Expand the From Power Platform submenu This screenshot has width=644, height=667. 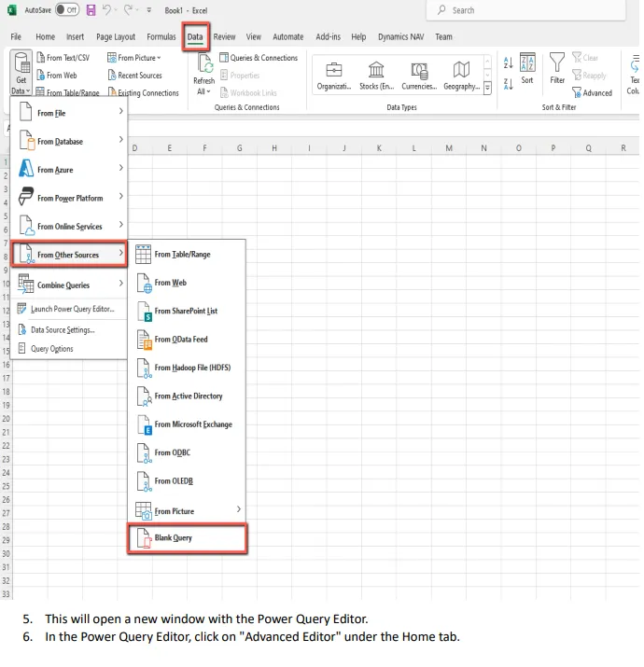click(x=69, y=198)
